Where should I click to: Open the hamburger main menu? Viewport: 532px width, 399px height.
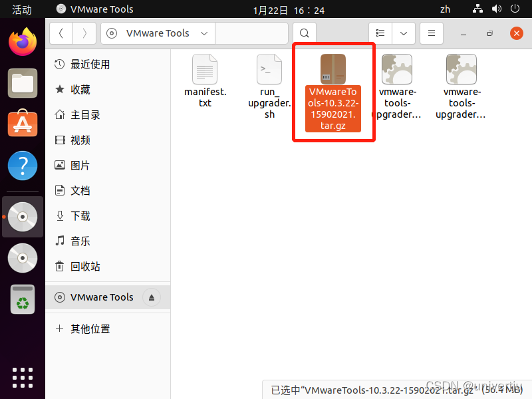coord(431,33)
